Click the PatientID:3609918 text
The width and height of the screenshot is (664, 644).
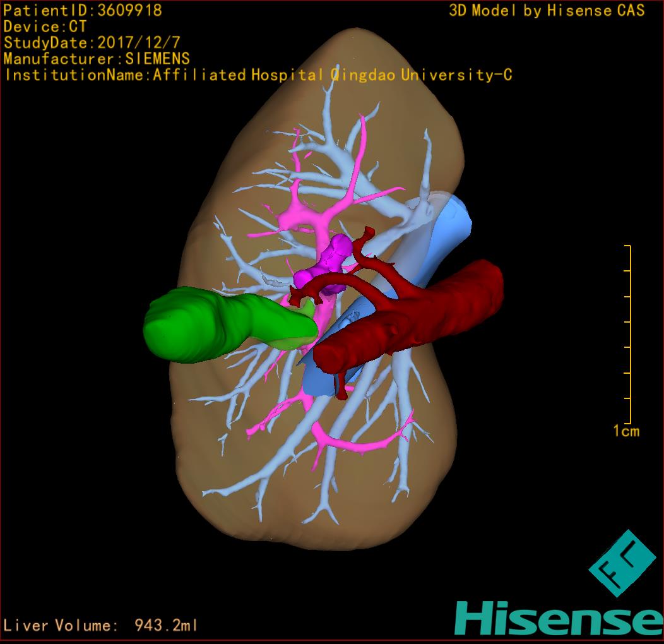[x=82, y=10]
